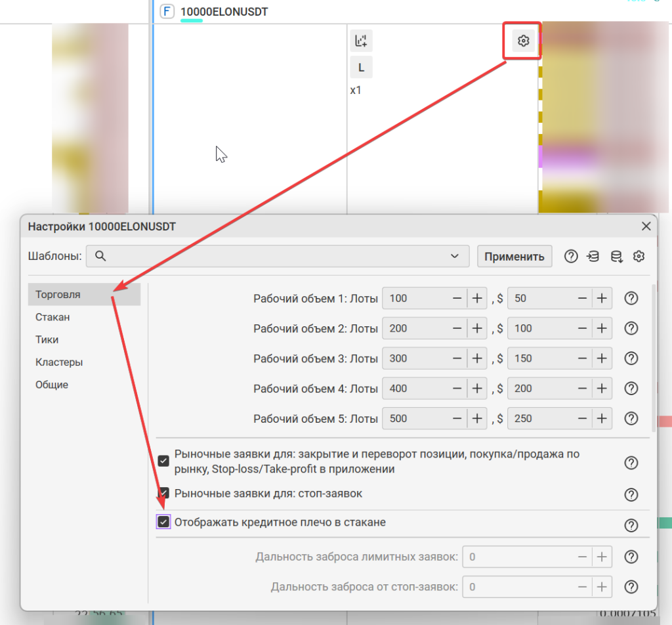
Task: Increase Дальность заброса лимитных заявок value
Action: (602, 557)
